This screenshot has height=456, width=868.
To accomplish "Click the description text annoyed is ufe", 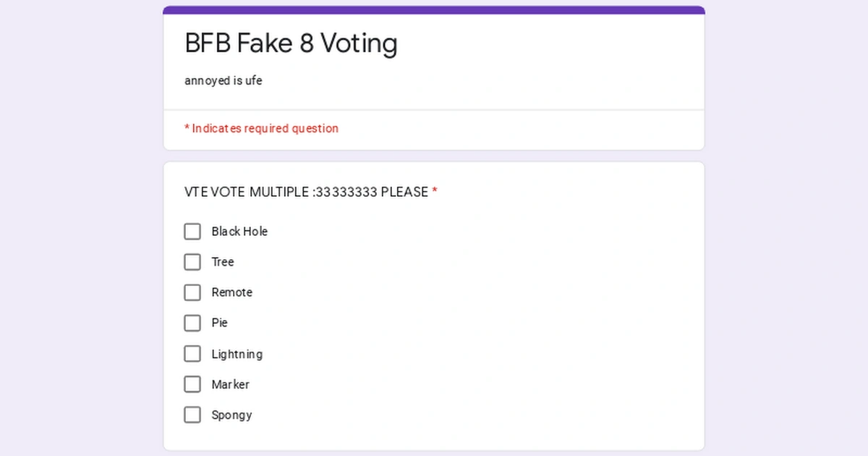I will coord(223,80).
